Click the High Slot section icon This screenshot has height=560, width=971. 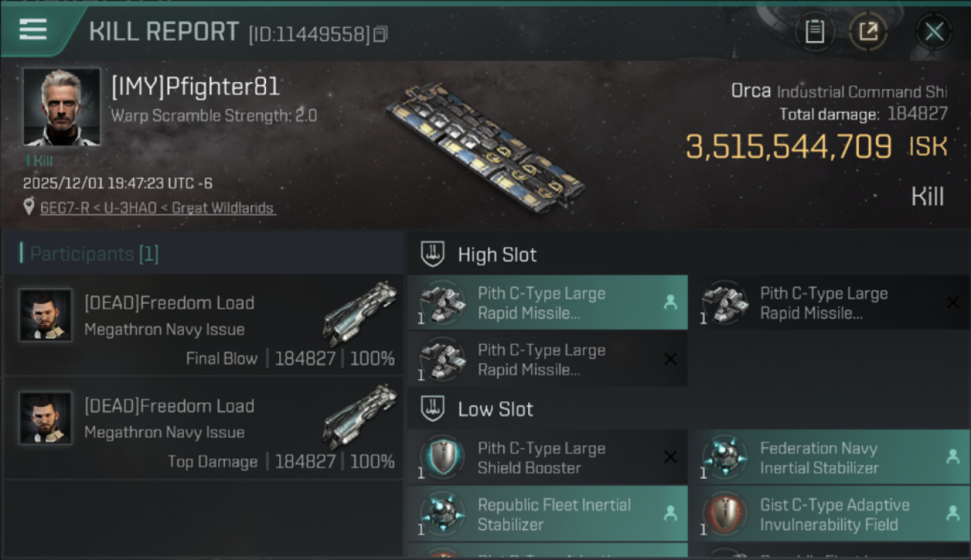point(433,255)
